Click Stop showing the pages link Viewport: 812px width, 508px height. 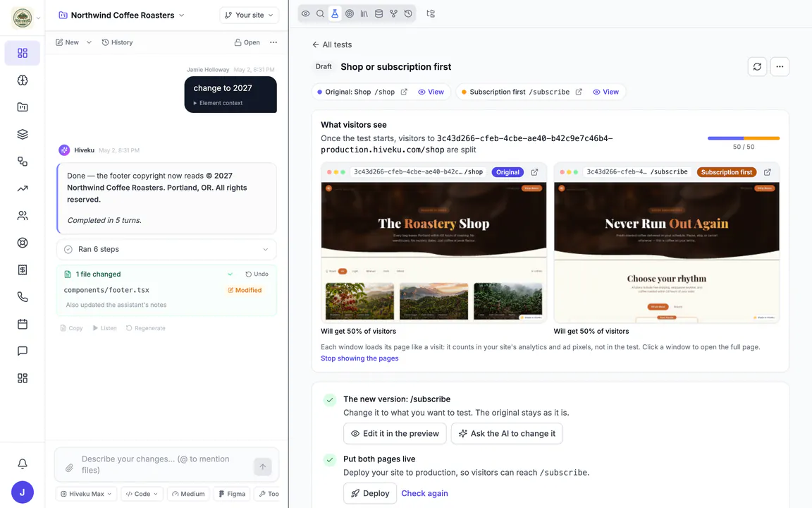[359, 358]
